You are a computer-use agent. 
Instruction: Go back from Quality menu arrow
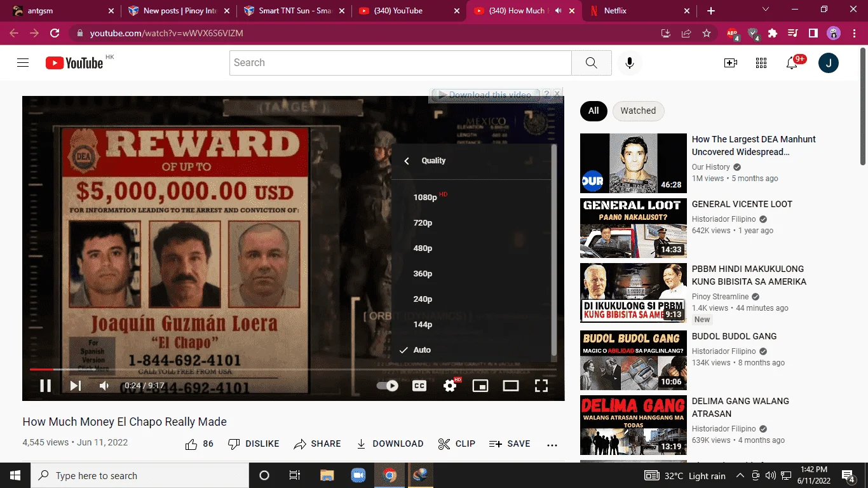407,161
